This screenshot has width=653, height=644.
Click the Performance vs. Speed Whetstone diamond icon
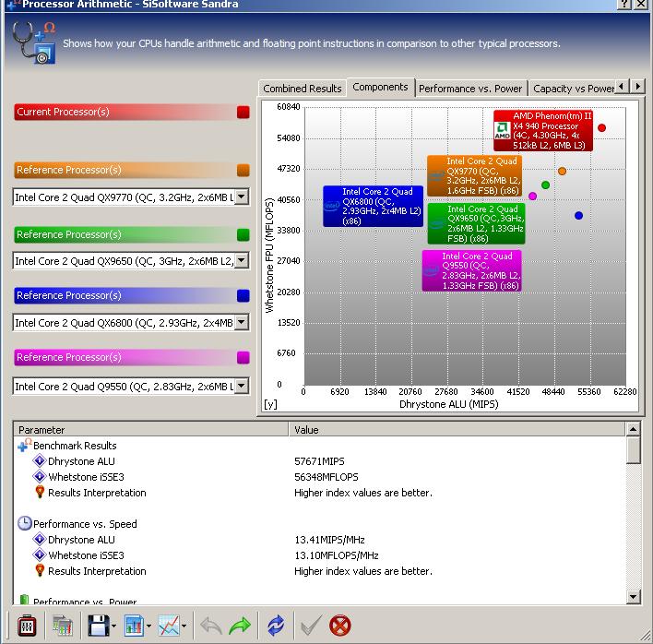tap(39, 555)
